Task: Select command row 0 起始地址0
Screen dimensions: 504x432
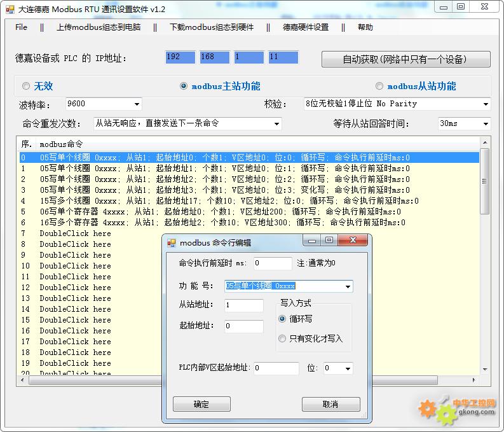Action: click(249, 158)
